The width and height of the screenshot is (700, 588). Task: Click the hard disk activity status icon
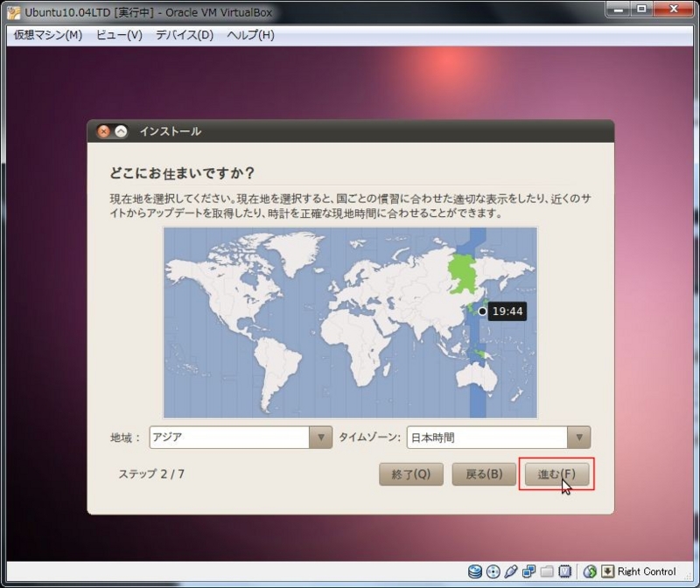tap(475, 571)
